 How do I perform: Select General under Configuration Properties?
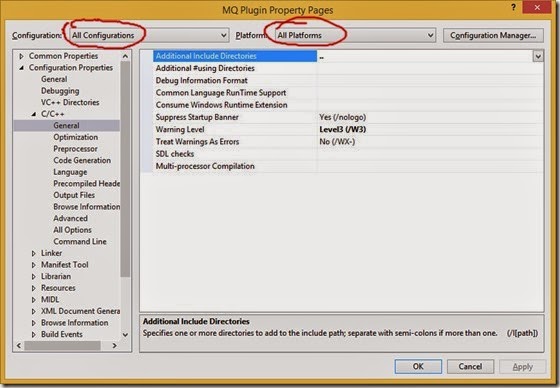pos(54,79)
